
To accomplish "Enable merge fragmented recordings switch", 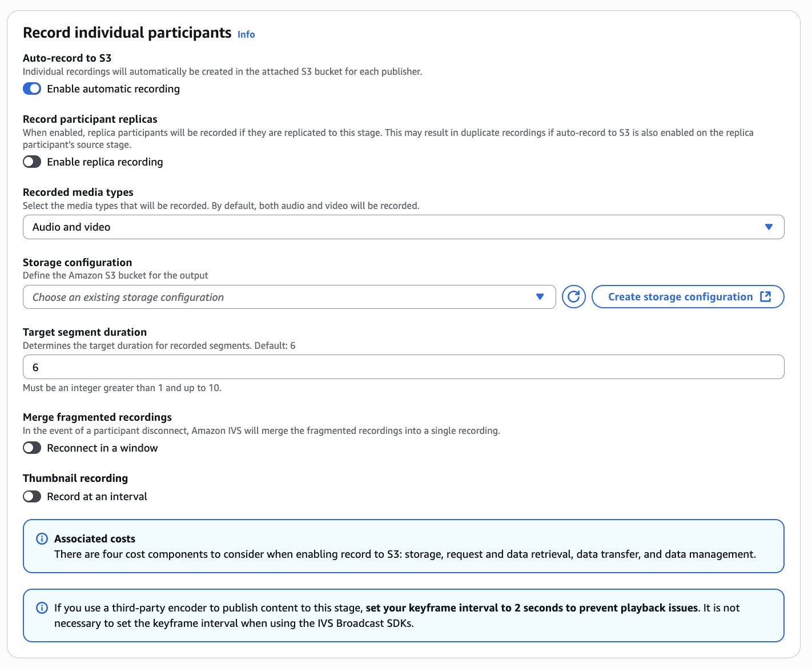I will (32, 448).
